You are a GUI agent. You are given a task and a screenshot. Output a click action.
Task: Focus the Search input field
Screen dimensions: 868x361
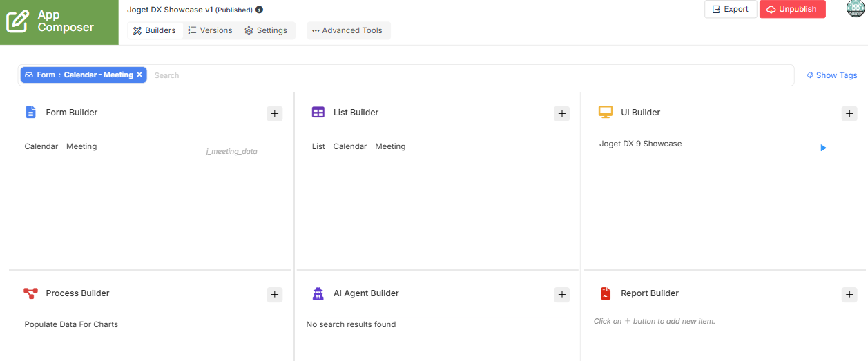(470, 75)
